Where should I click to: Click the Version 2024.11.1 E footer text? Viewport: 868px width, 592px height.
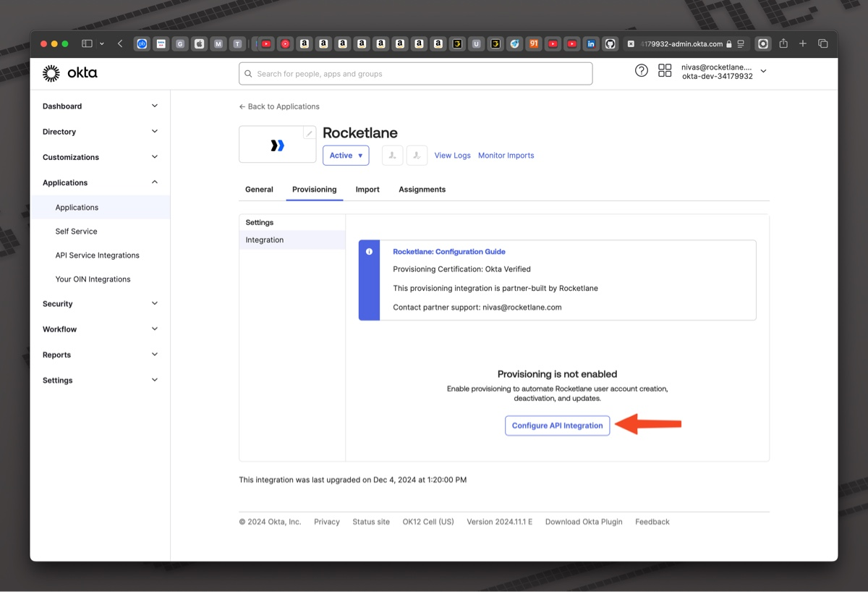point(499,522)
